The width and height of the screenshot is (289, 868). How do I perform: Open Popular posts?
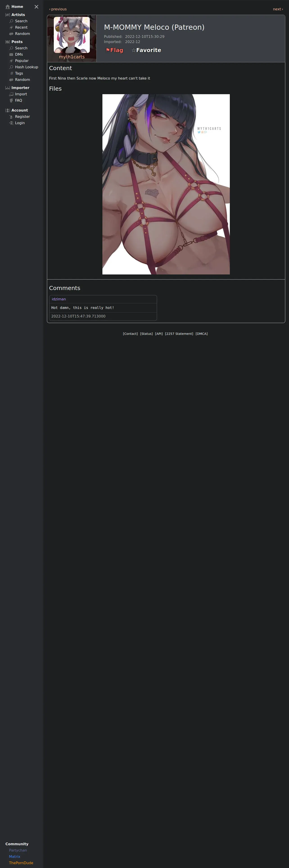22,61
